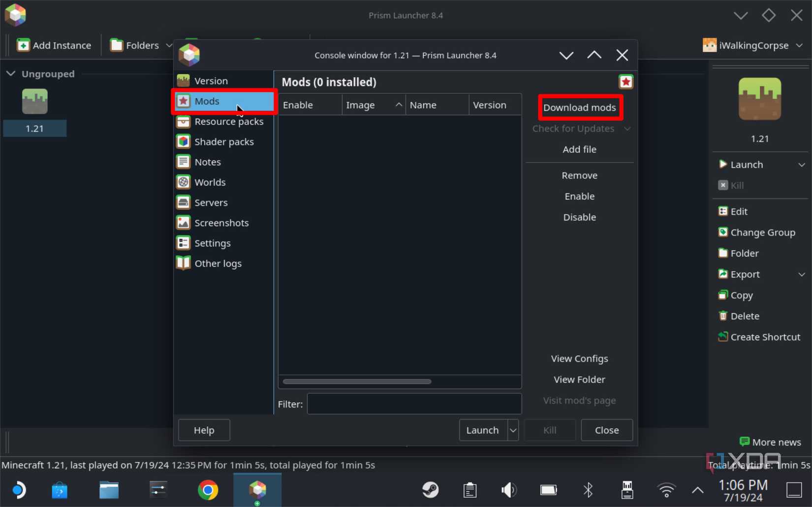812x507 pixels.
Task: Open the Launch dropdown arrow in the console window
Action: point(513,430)
